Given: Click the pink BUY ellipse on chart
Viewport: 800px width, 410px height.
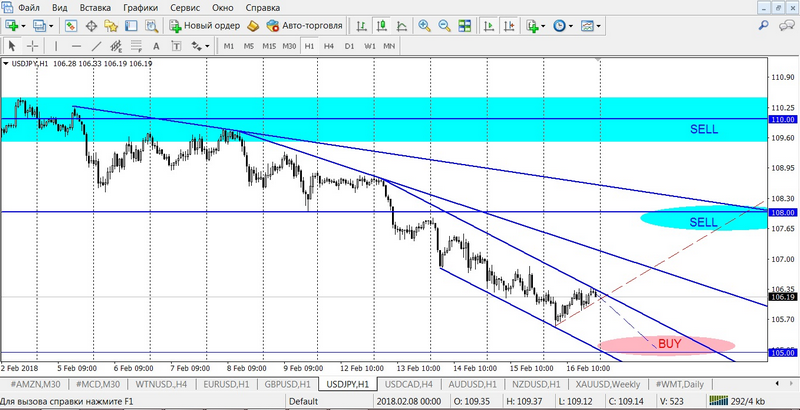Looking at the screenshot, I should pos(667,344).
